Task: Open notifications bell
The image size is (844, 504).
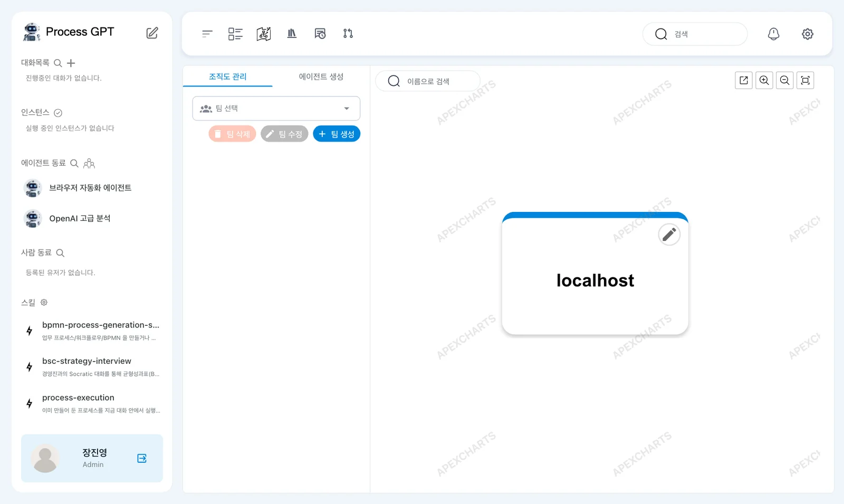Action: coord(773,34)
